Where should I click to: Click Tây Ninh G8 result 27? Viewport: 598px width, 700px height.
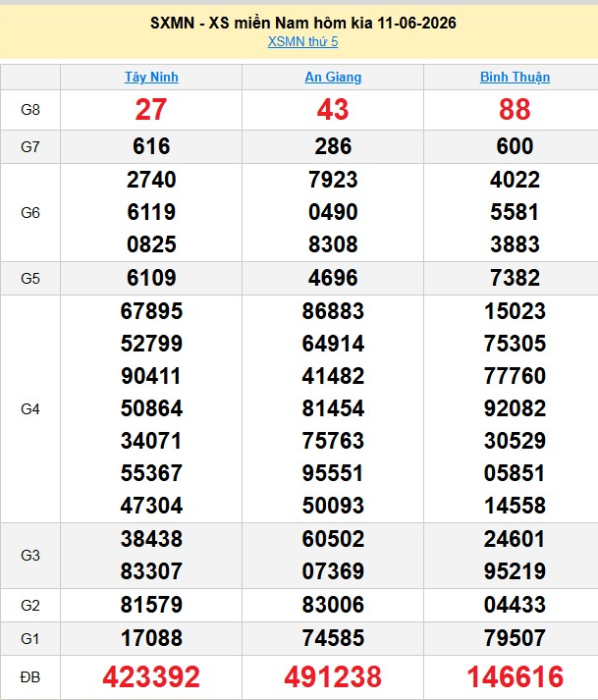pos(151,110)
